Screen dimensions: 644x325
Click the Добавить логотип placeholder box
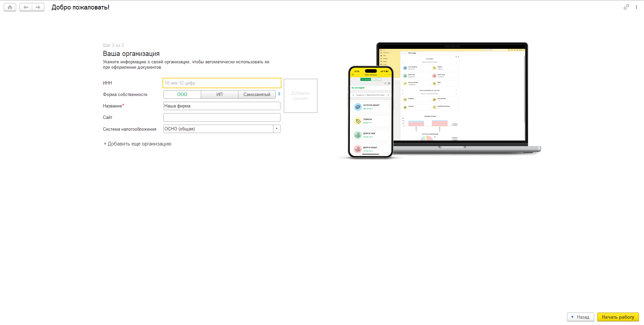point(301,96)
